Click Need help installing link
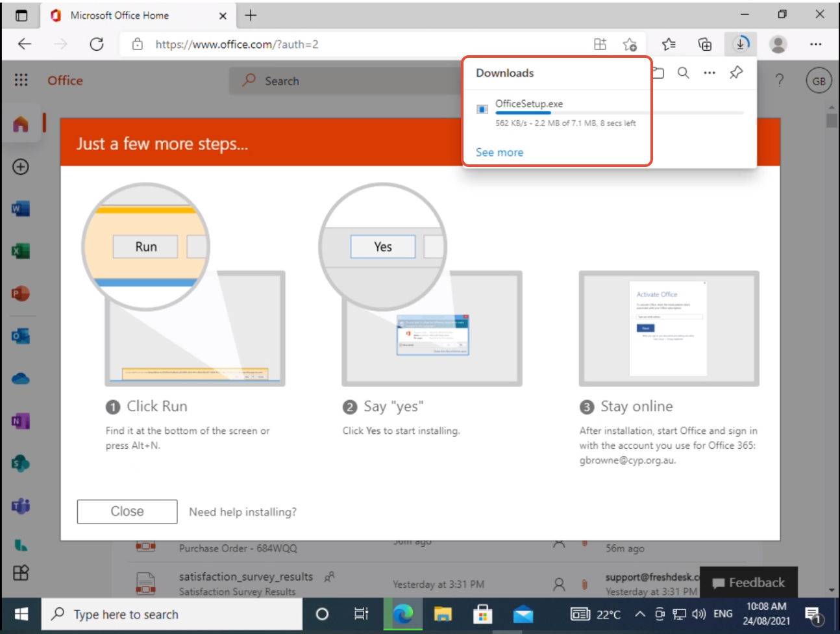The width and height of the screenshot is (840, 634). pyautogui.click(x=243, y=512)
